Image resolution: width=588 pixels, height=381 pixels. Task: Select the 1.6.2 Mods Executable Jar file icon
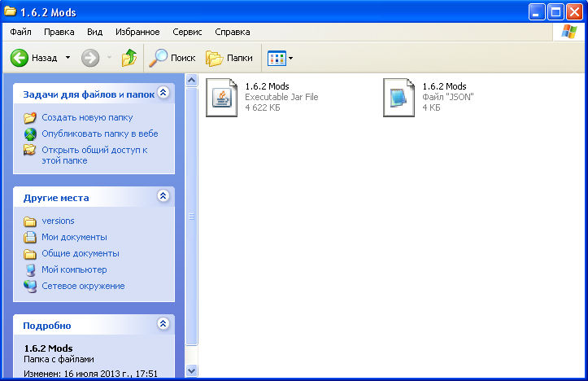coord(222,98)
